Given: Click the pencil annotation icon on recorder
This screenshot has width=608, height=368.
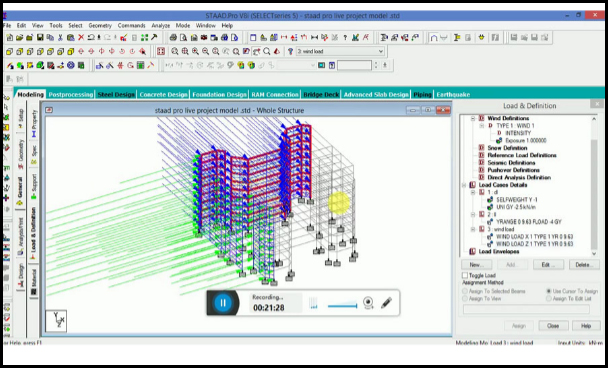Looking at the screenshot, I should tap(386, 302).
